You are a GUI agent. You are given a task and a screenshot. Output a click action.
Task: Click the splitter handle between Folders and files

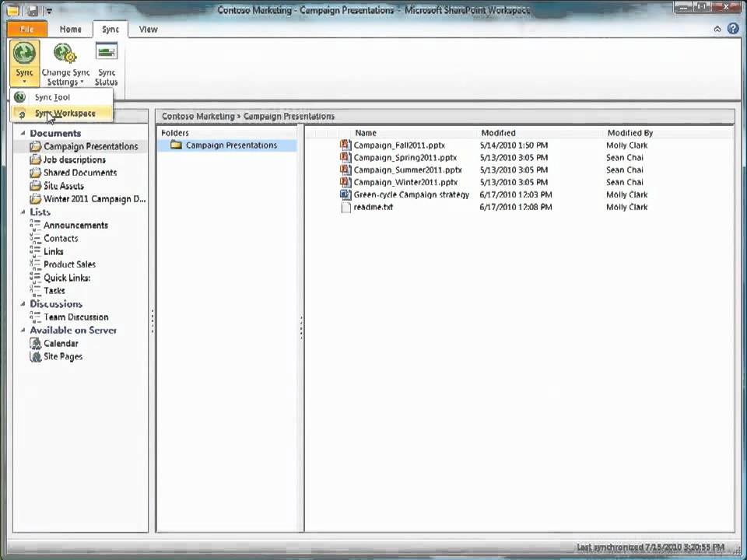click(301, 327)
